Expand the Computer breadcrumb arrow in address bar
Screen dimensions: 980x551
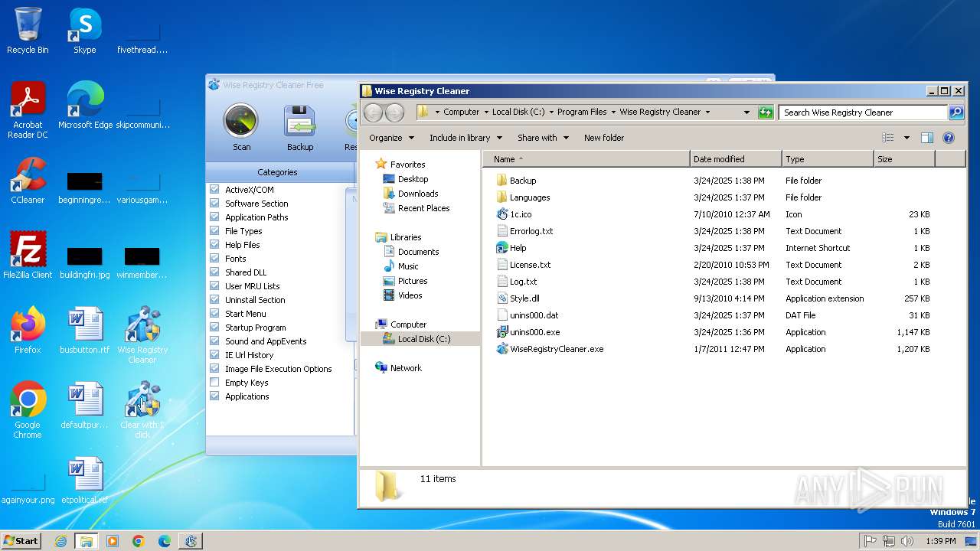(x=485, y=112)
